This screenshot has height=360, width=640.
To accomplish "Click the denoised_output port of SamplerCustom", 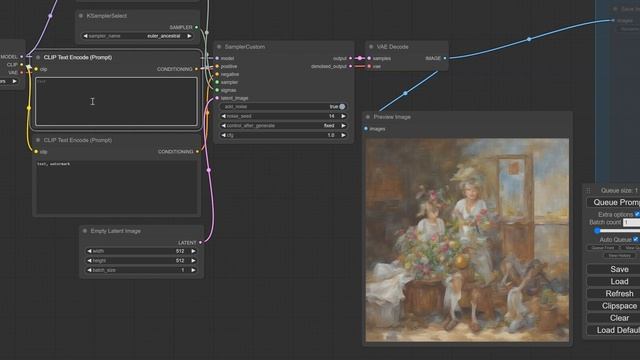I will pos(351,66).
